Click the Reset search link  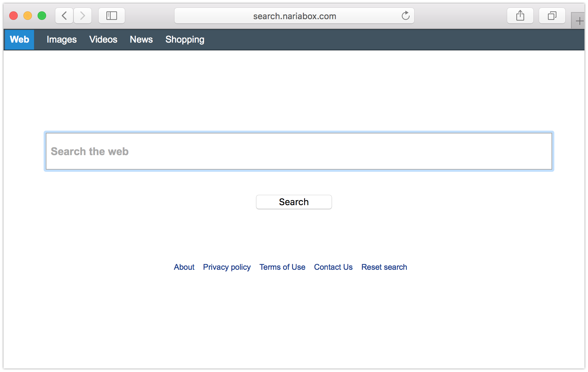pos(384,267)
